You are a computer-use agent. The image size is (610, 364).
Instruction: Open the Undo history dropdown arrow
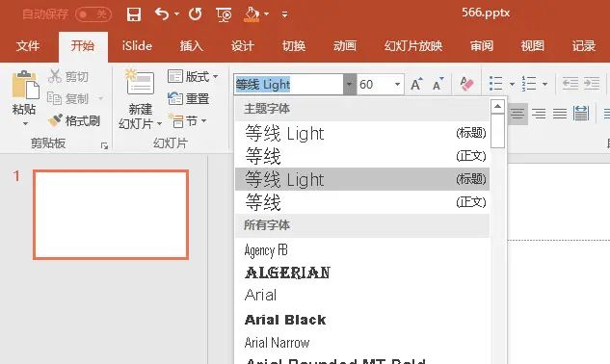coord(176,14)
